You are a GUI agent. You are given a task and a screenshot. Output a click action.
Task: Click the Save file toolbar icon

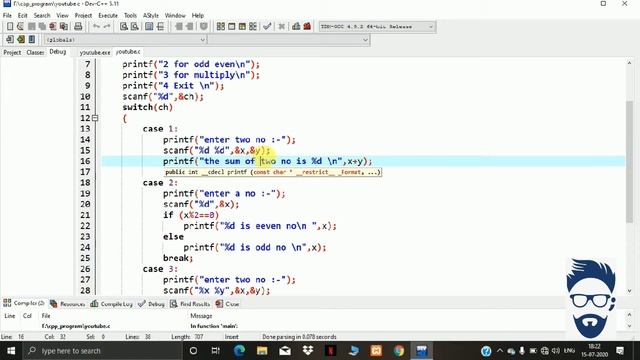click(x=31, y=27)
